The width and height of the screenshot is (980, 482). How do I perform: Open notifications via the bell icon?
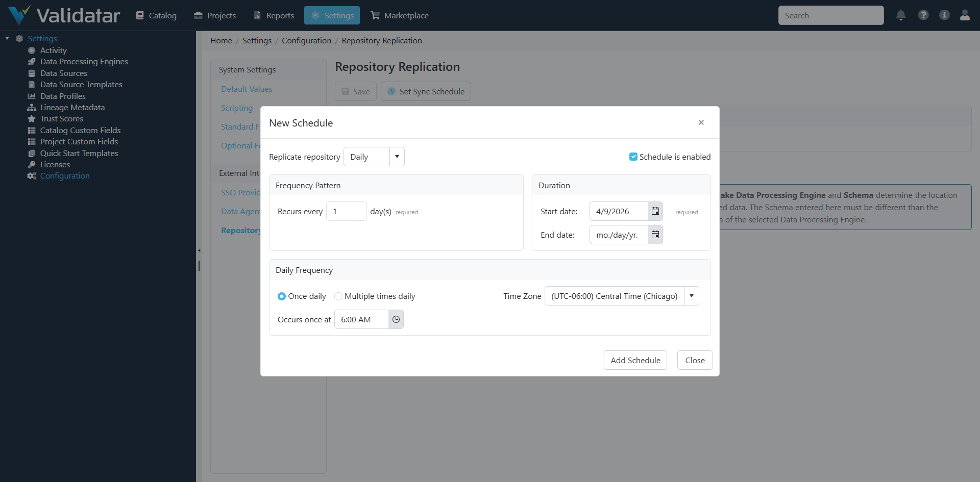tap(900, 15)
